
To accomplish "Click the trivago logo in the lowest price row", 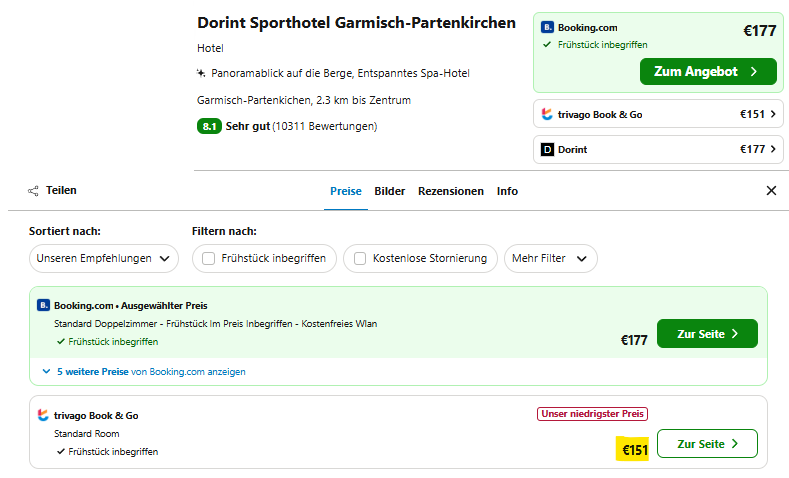I will [43, 415].
